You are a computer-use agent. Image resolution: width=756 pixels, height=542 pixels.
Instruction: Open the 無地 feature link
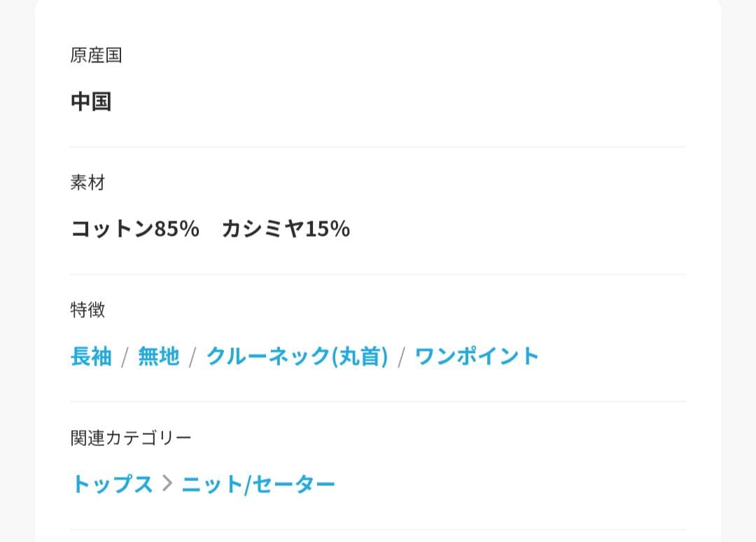[x=158, y=356]
